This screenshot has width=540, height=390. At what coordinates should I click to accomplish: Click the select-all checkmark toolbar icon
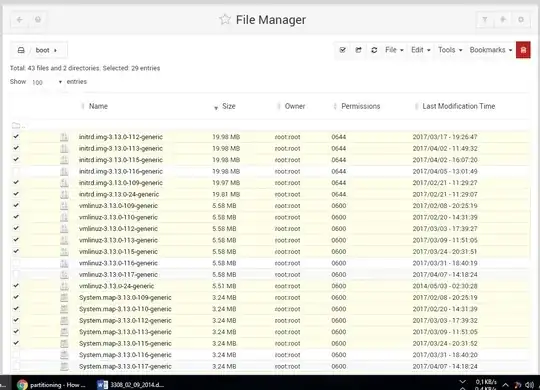point(342,50)
